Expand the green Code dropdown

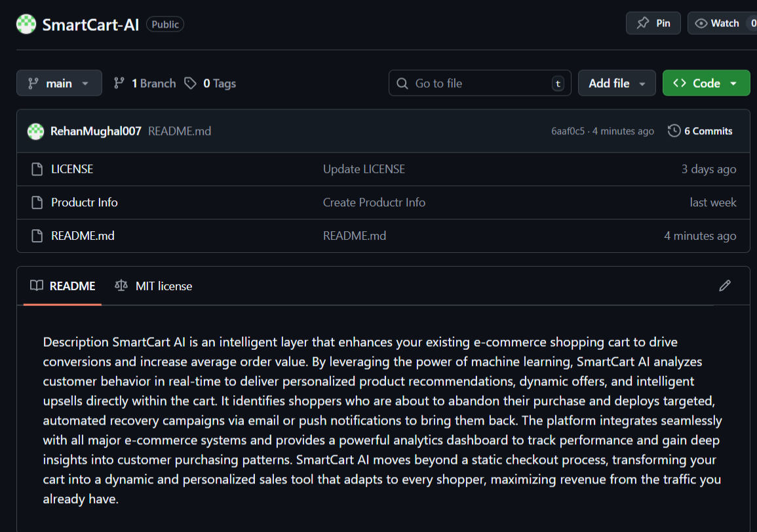coord(706,83)
